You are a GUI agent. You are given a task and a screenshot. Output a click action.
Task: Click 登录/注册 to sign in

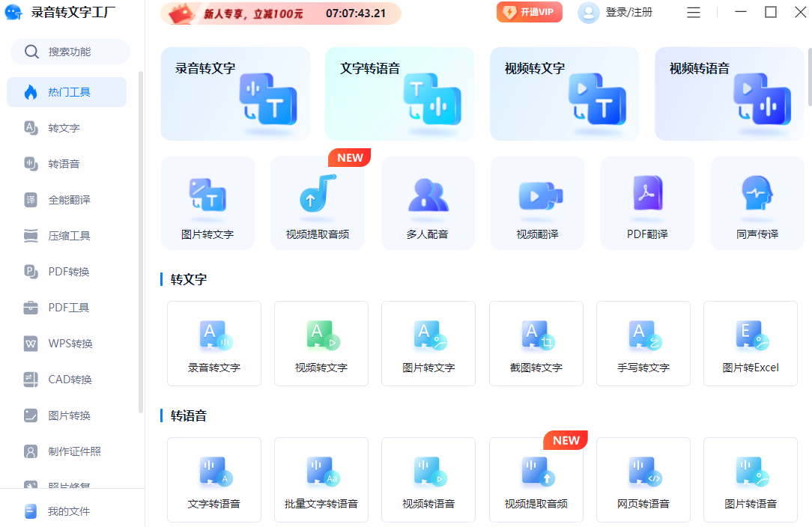pyautogui.click(x=616, y=13)
